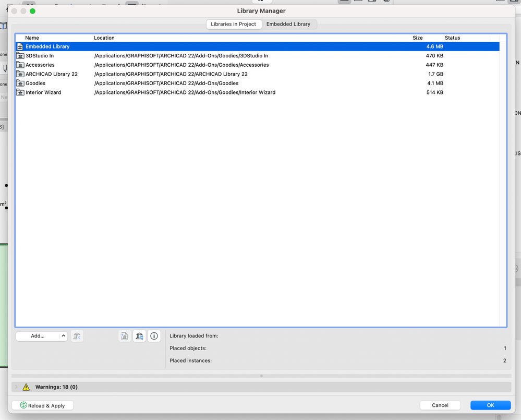Confirm with the OK button
Screen dimensions: 521x420
490,405
